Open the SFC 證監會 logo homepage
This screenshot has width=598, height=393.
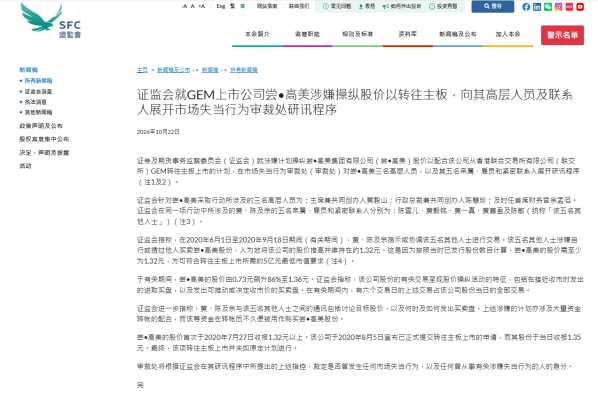tap(50, 21)
